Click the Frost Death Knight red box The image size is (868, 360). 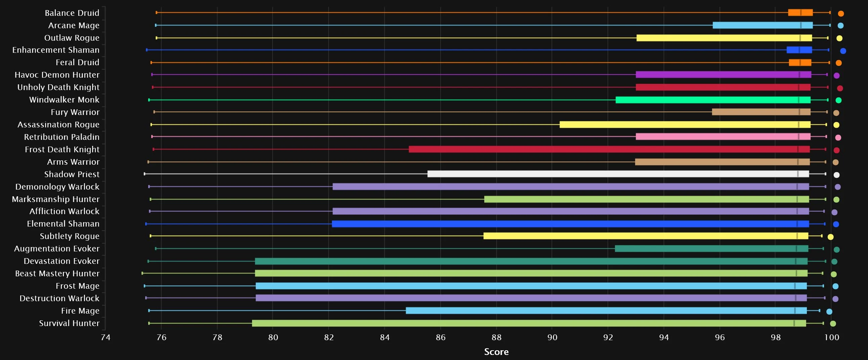(609, 149)
